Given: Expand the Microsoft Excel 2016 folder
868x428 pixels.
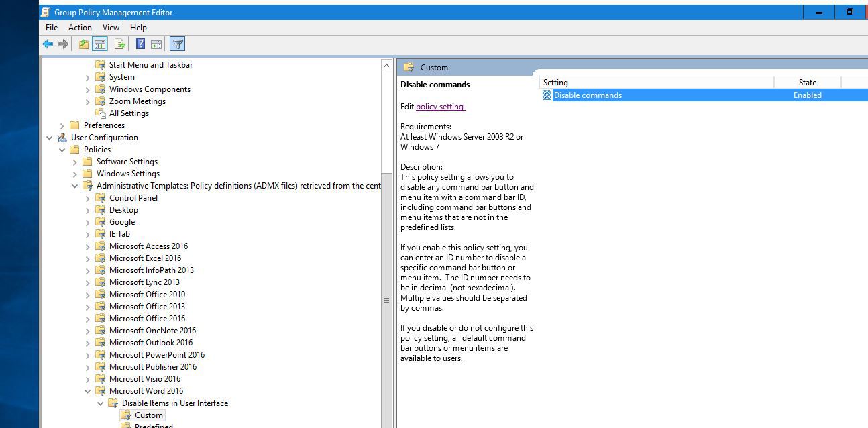Looking at the screenshot, I should pos(87,258).
